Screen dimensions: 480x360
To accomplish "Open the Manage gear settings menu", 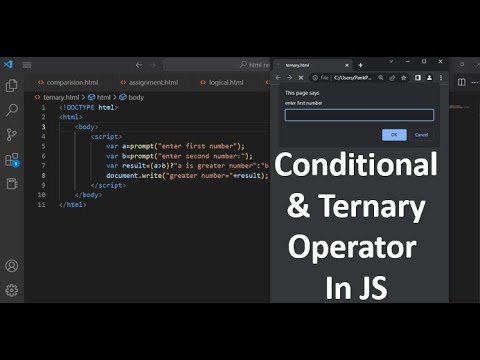I will pos(12,290).
